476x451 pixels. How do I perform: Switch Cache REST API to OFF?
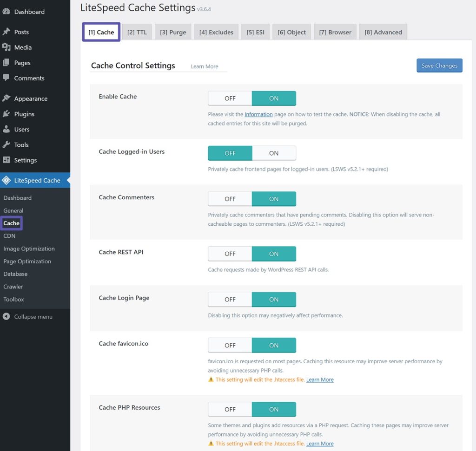coord(230,254)
